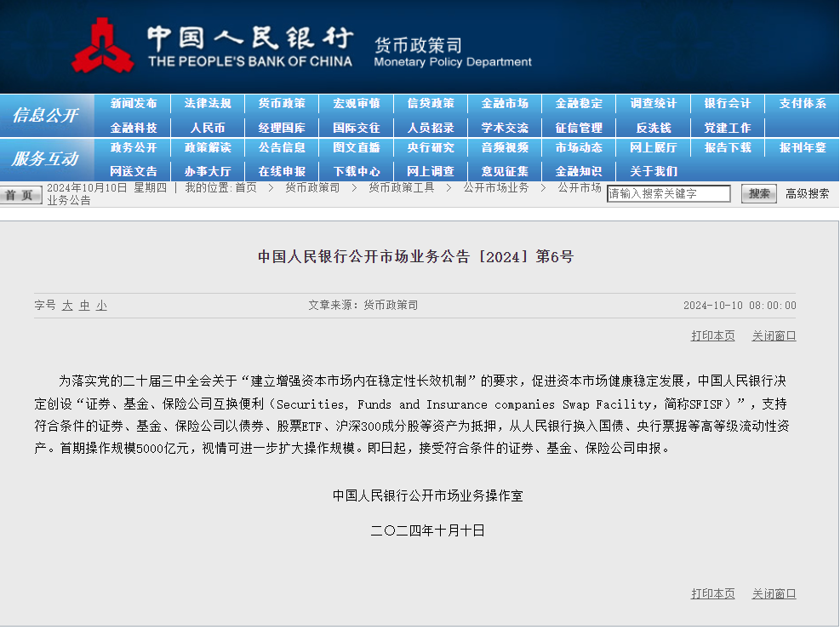
Task: Open 支付体系 navigation item
Action: [802, 104]
